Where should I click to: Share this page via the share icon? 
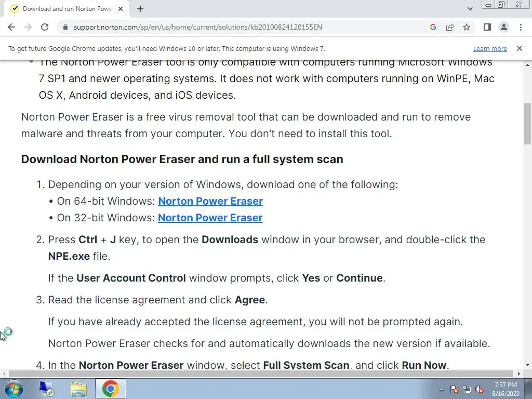[x=450, y=27]
